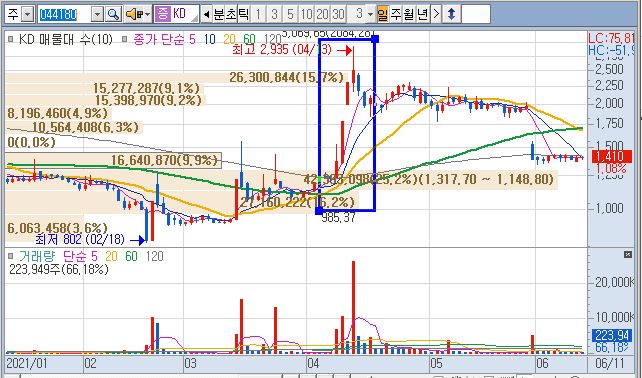Click the 044180 stock code field

(65, 14)
